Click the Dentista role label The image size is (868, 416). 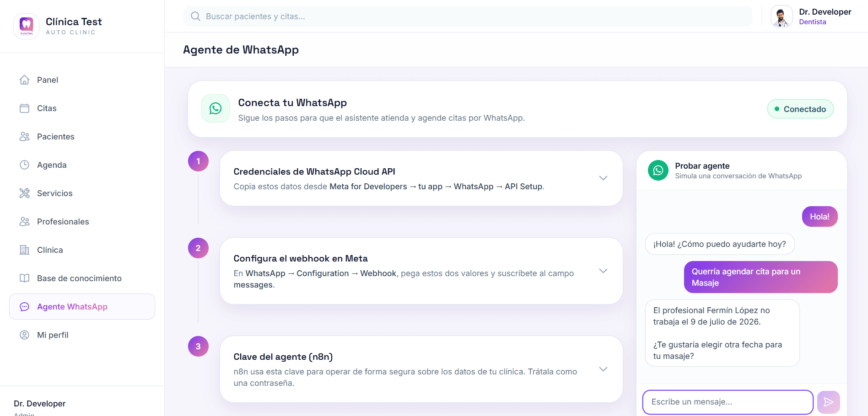pos(813,22)
